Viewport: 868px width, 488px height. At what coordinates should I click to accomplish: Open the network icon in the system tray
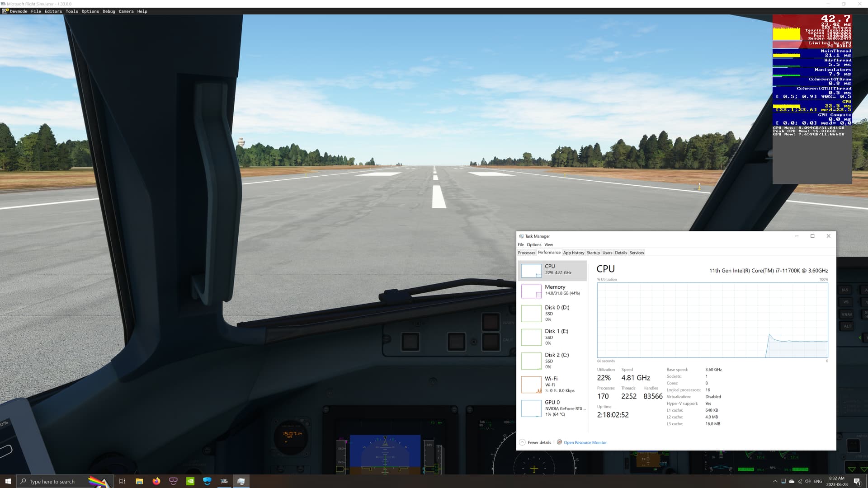tap(800, 481)
